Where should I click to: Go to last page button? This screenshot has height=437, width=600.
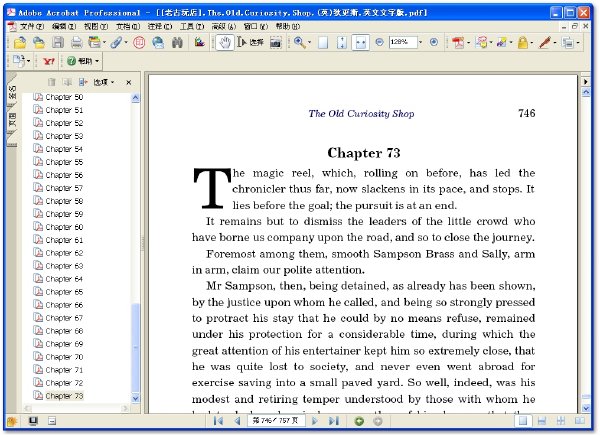click(x=334, y=421)
